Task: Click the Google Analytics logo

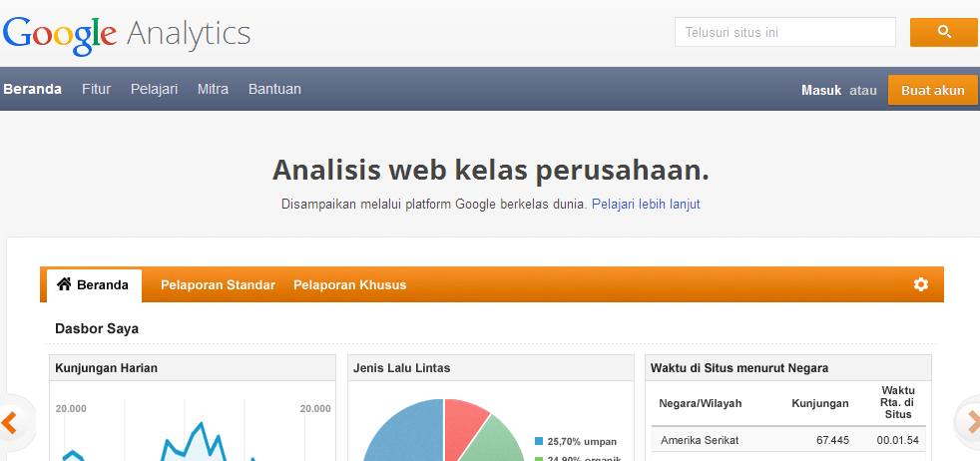Action: pyautogui.click(x=127, y=35)
